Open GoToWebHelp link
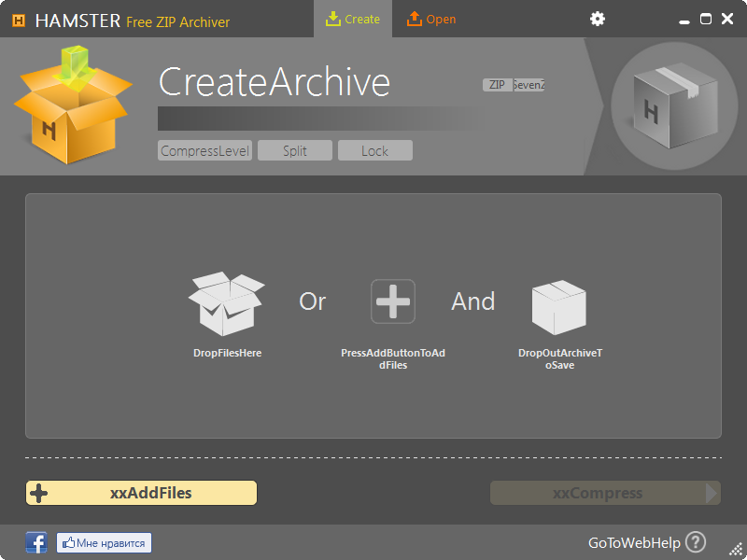The image size is (747, 560). click(634, 542)
